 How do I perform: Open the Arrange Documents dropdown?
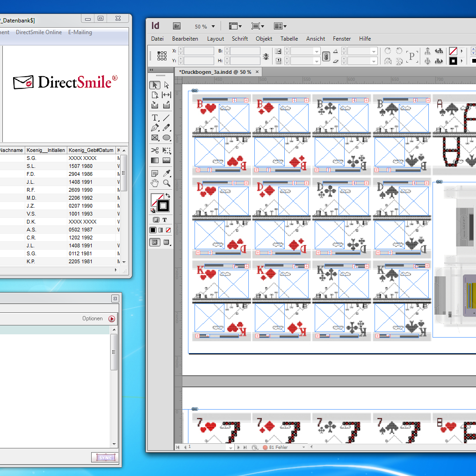[x=280, y=26]
